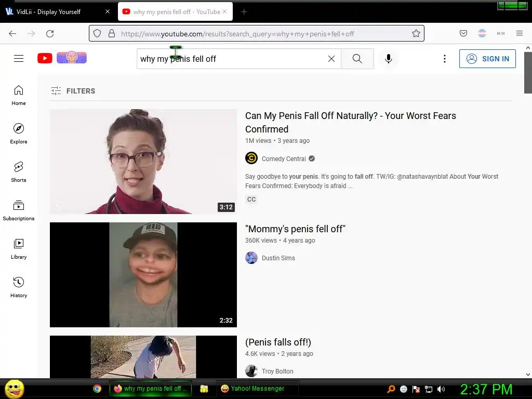Viewport: 532px width, 399px height.
Task: Open Dustin Sims channel link
Action: pos(278,258)
